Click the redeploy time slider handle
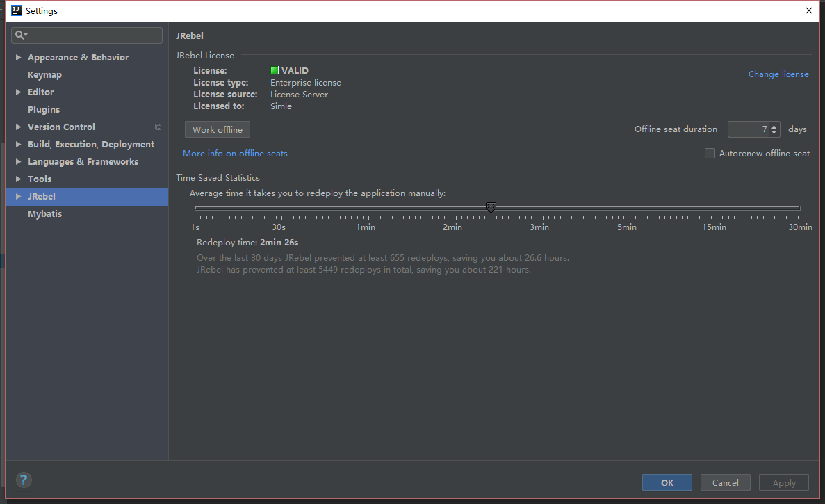825x504 pixels. [491, 207]
